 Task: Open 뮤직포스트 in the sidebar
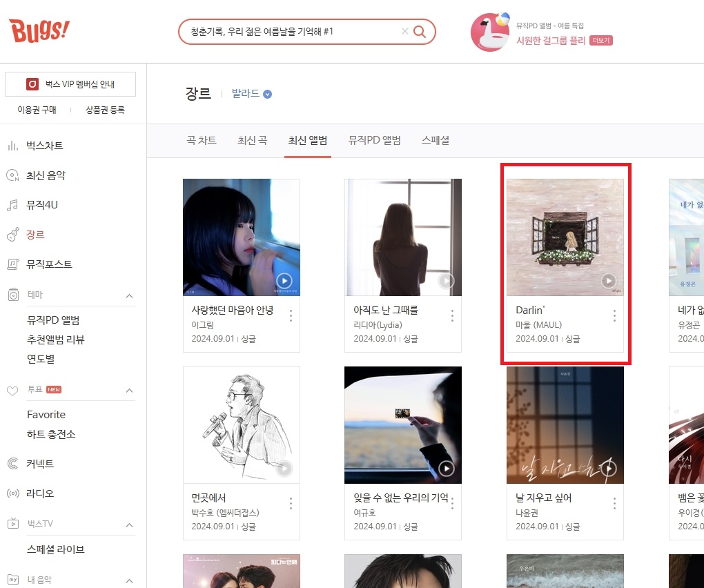tap(49, 264)
